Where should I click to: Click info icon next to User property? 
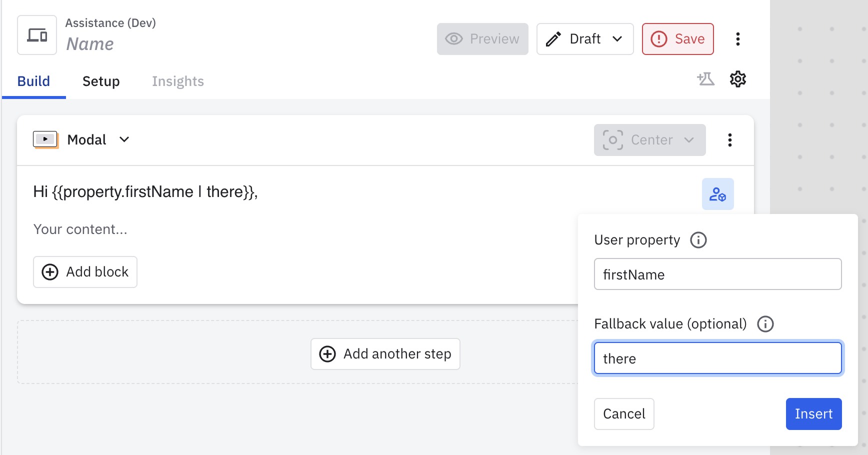pos(698,240)
